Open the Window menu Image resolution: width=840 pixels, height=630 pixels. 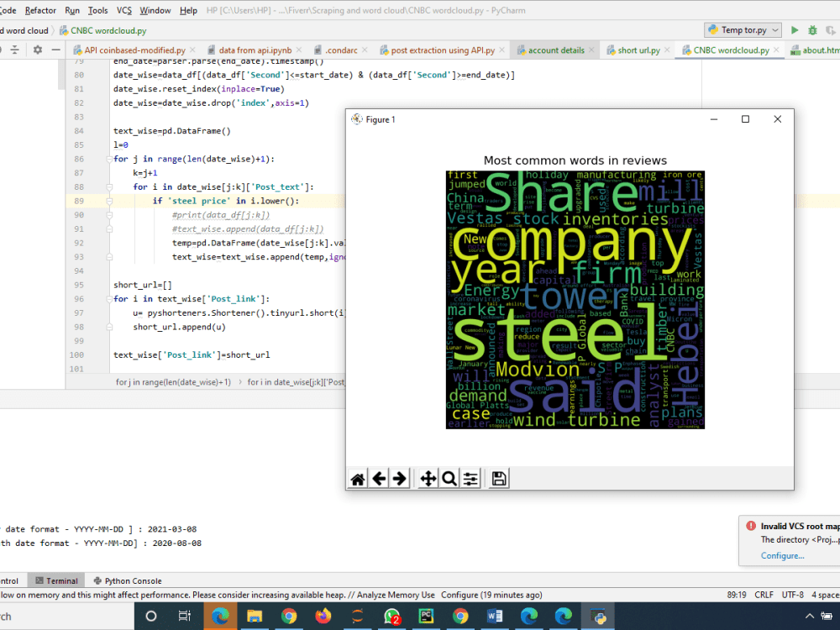[155, 10]
